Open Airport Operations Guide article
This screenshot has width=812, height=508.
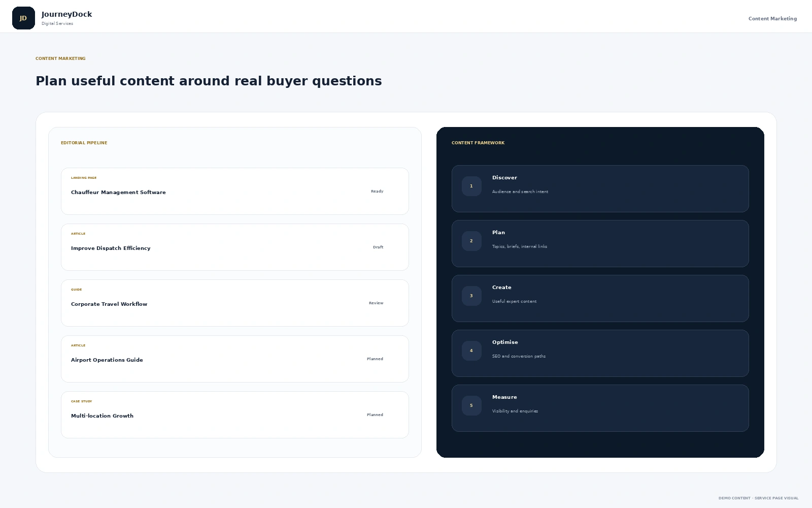[235, 359]
